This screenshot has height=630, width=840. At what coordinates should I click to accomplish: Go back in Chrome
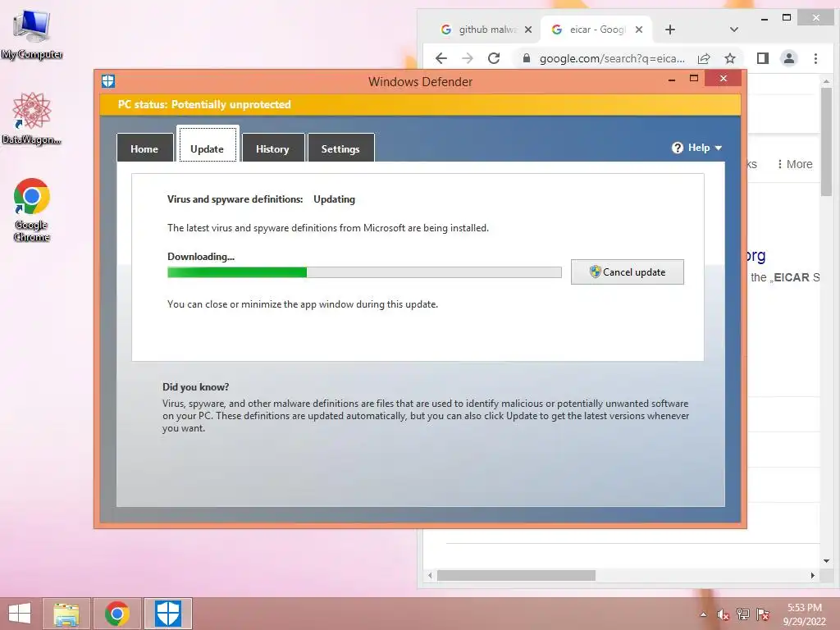pos(441,58)
